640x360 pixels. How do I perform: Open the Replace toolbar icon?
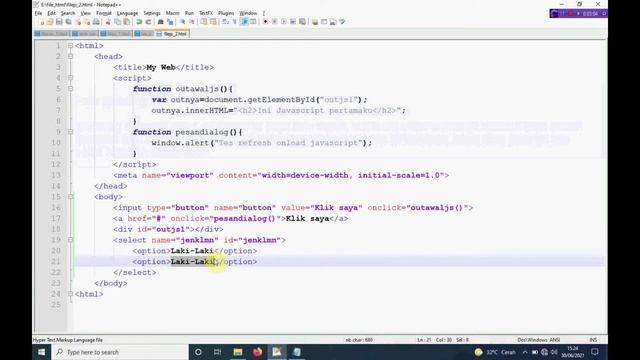[170, 22]
